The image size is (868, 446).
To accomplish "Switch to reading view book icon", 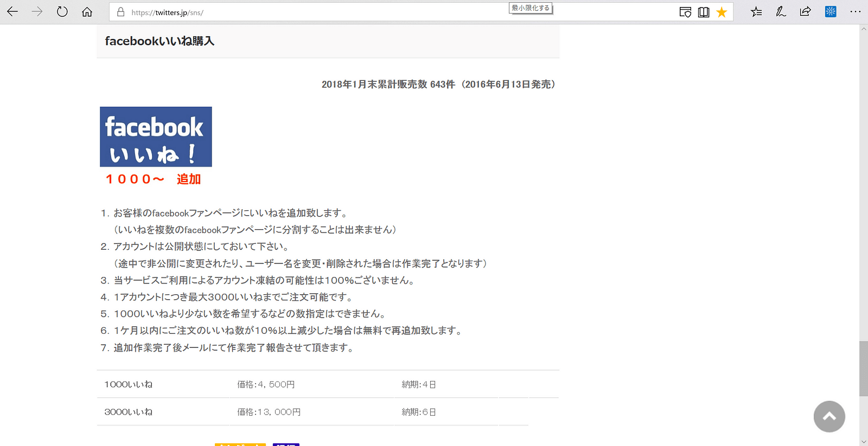I will [x=704, y=12].
